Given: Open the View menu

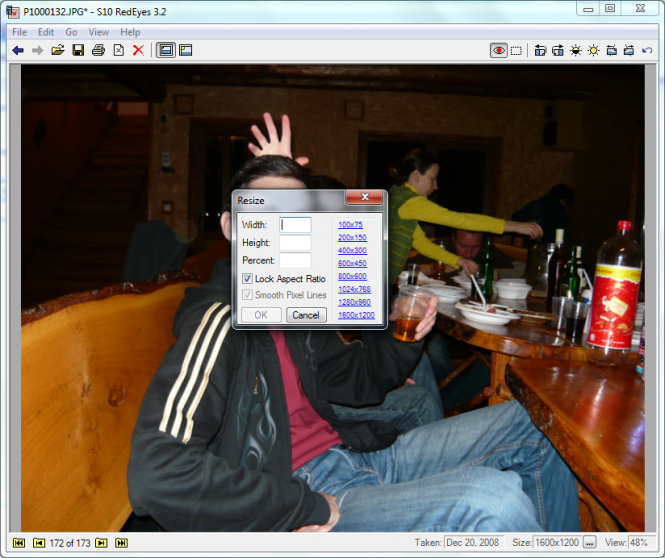Looking at the screenshot, I should click(99, 32).
